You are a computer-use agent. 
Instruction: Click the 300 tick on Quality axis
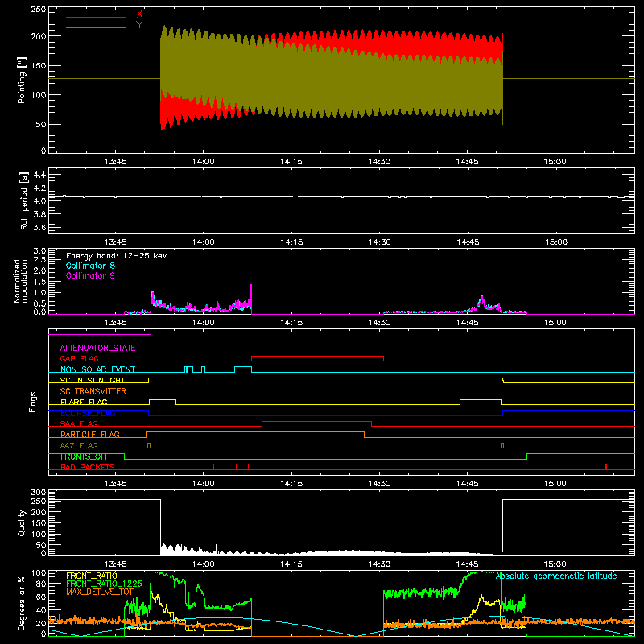tap(39, 493)
